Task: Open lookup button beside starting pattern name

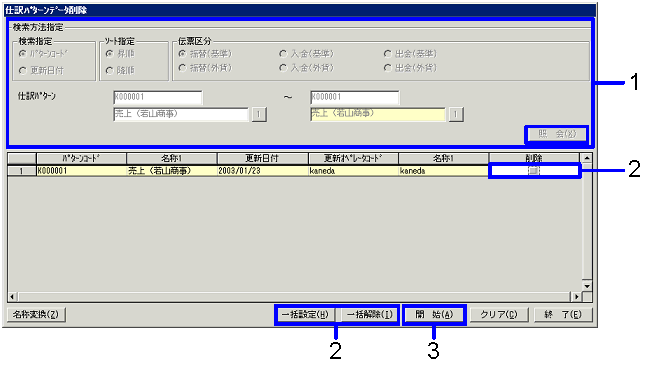Action: pyautogui.click(x=259, y=114)
